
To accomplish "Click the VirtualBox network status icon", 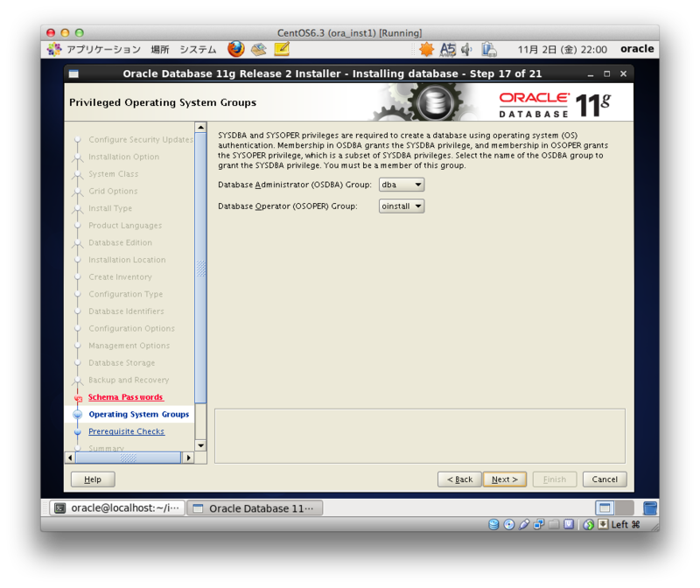I will [x=539, y=525].
